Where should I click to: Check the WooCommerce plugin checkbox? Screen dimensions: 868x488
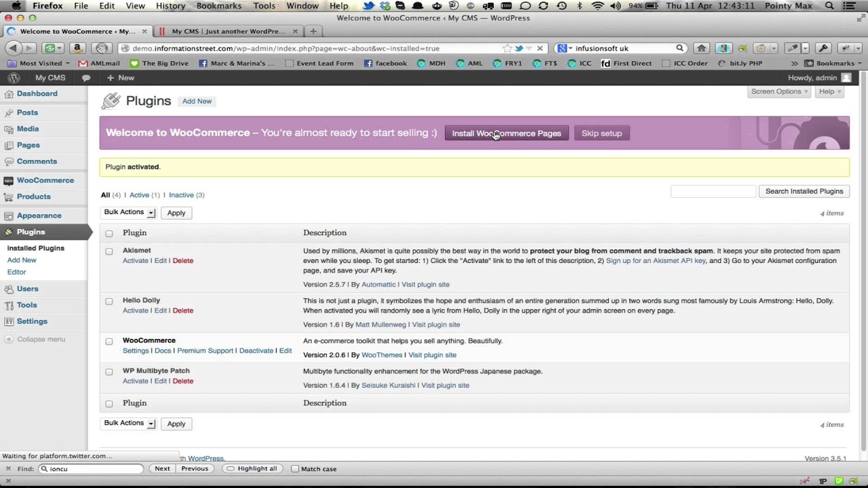pyautogui.click(x=109, y=342)
